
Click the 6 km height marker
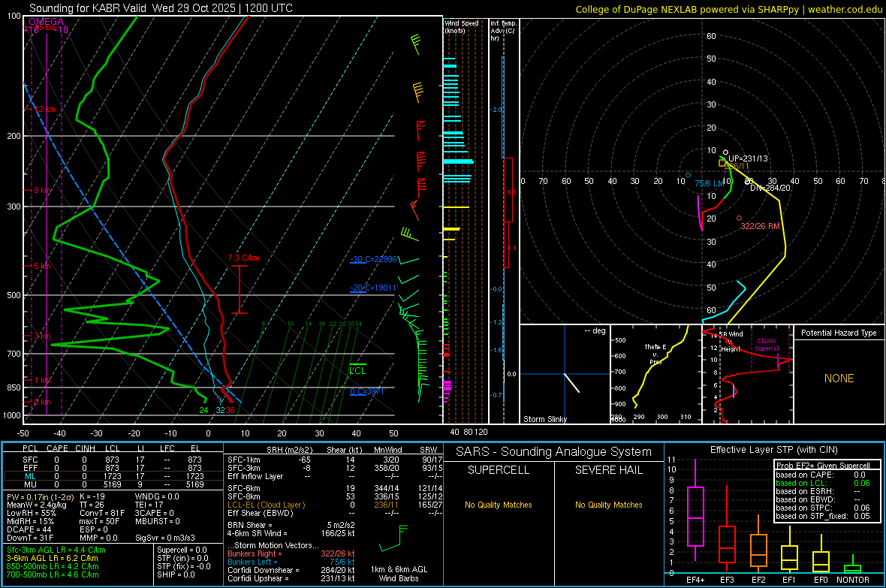pyautogui.click(x=42, y=267)
